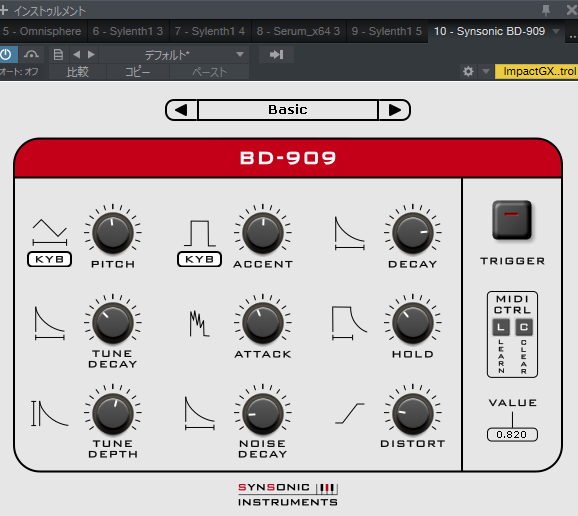Open the gear settings icon
Image resolution: width=578 pixels, height=516 pixels.
468,71
